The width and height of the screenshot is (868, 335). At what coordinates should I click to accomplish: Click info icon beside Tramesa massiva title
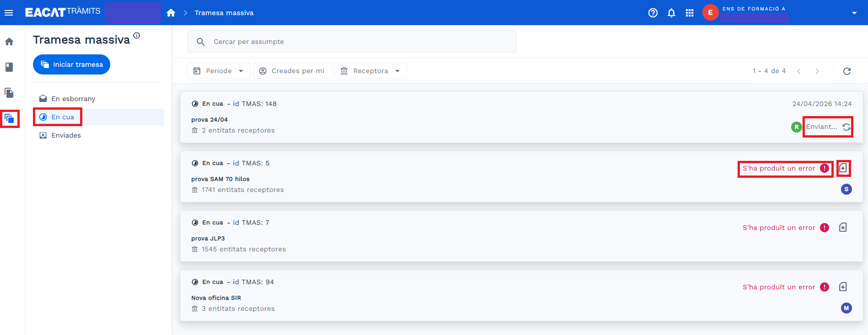(136, 36)
